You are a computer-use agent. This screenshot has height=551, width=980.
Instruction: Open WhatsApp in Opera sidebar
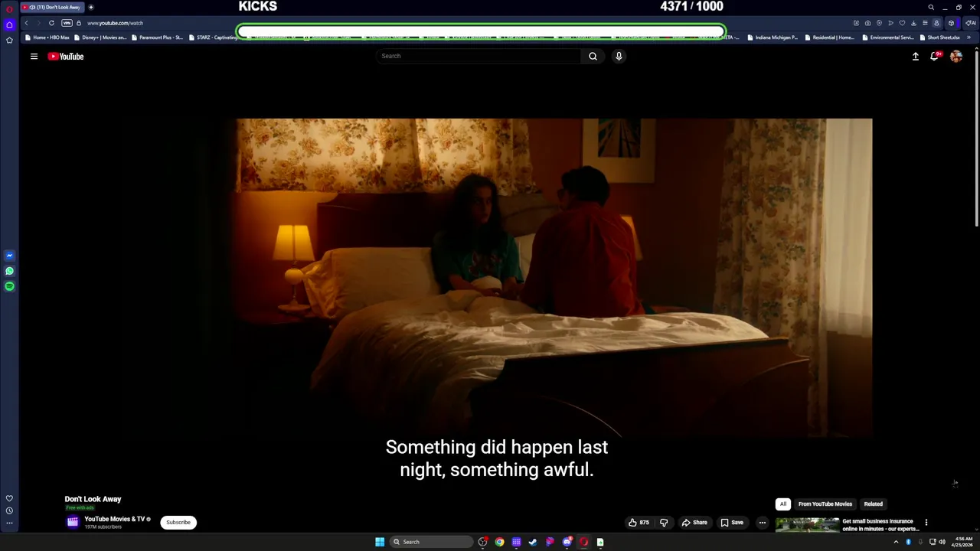9,271
